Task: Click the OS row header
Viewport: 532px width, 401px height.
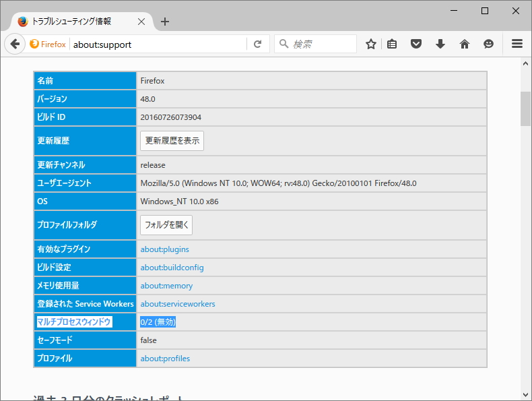Action: click(85, 202)
